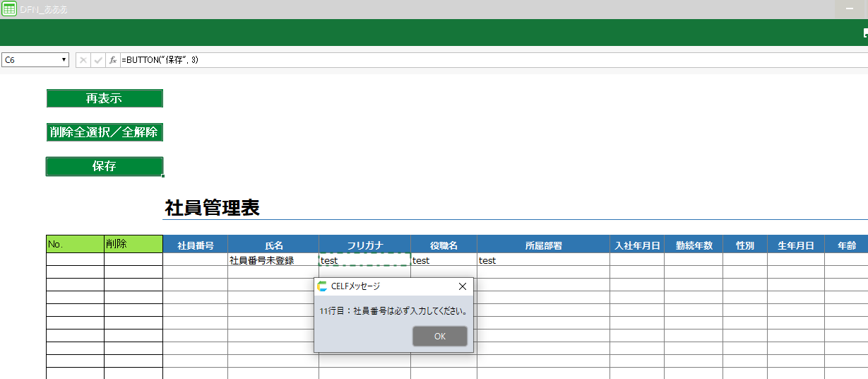
Task: Click the 削除全選択／全解除 button
Action: click(x=105, y=132)
